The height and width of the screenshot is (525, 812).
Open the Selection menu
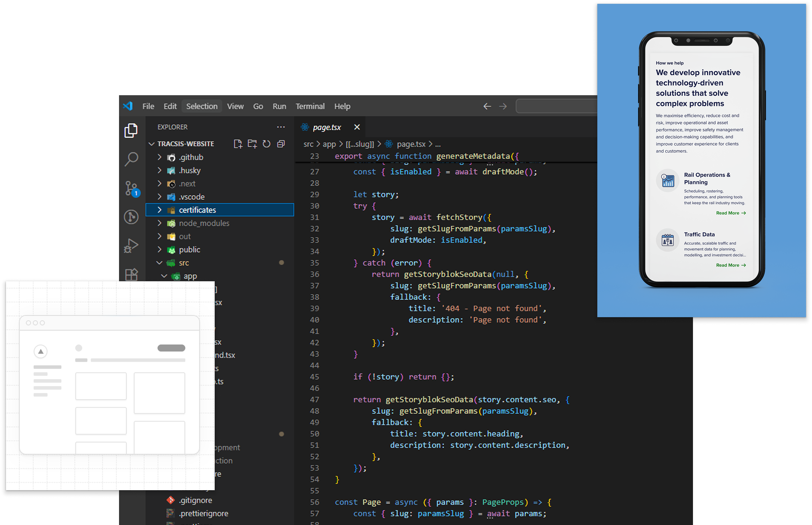coord(202,106)
